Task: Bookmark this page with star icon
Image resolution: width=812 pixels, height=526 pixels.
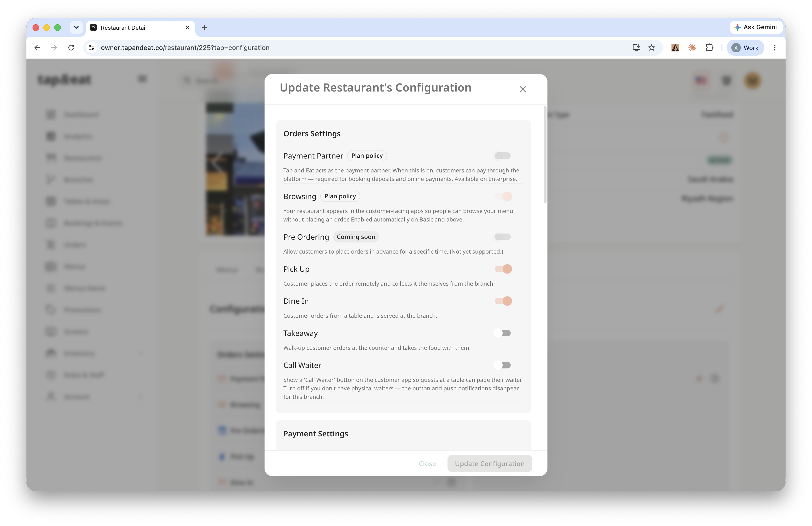Action: [652, 48]
